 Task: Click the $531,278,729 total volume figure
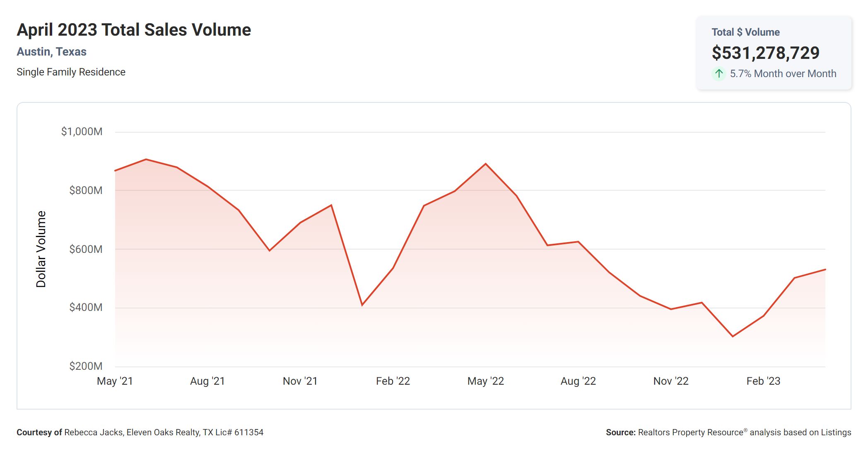[x=765, y=53]
